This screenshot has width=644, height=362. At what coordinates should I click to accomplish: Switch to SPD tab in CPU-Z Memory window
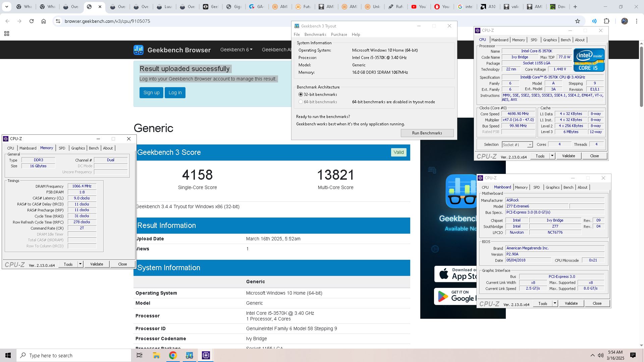[x=62, y=148]
